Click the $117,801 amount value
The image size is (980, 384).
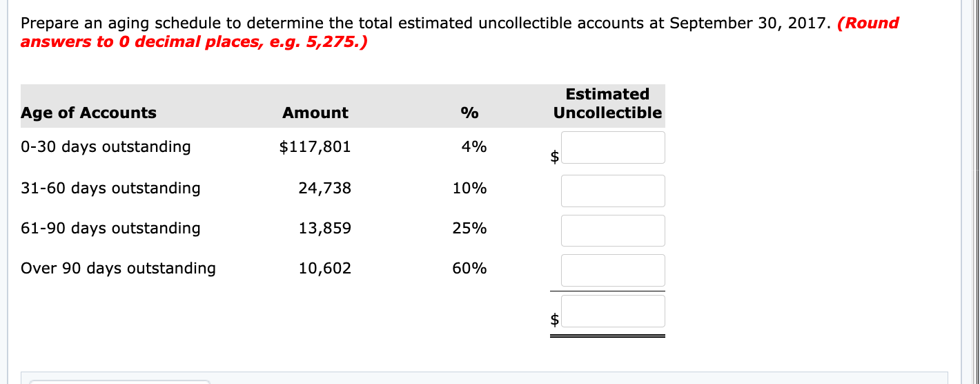tap(315, 146)
